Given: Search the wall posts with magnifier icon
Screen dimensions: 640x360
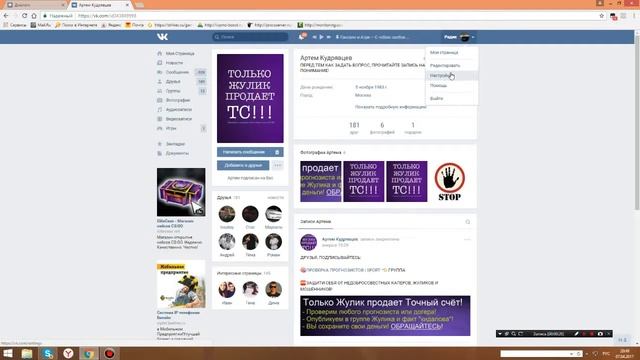Looking at the screenshot, I should click(468, 222).
